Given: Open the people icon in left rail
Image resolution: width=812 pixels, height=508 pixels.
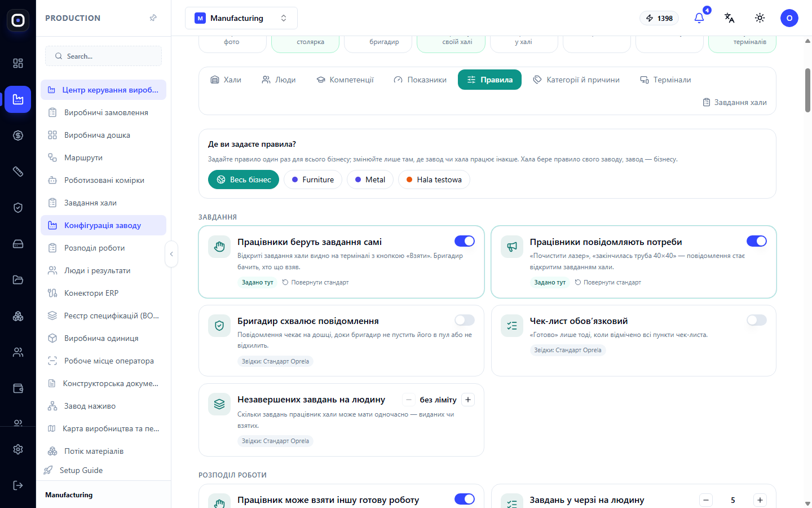Looking at the screenshot, I should (18, 352).
